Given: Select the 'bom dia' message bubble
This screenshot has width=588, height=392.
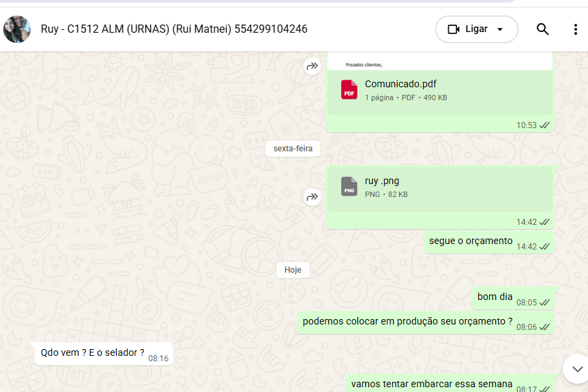Looking at the screenshot, I should (x=513, y=298).
